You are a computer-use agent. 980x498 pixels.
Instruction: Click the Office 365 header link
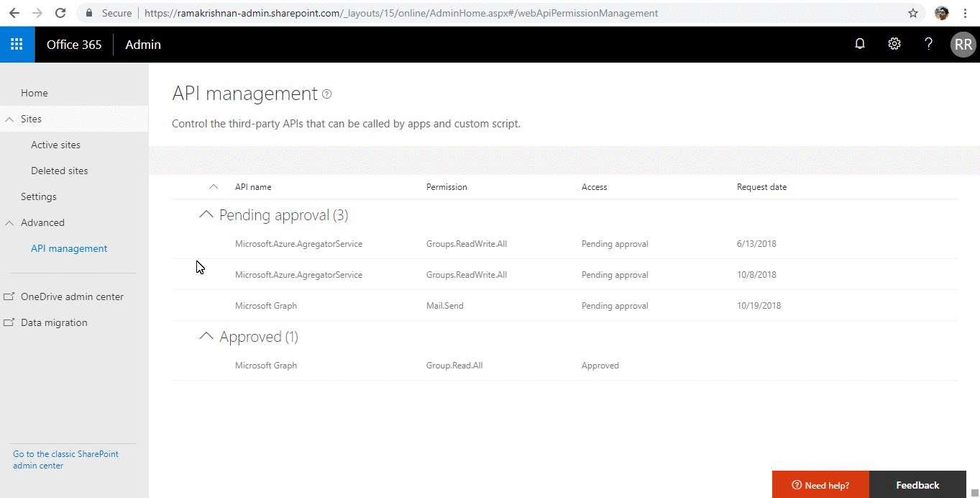[x=74, y=45]
